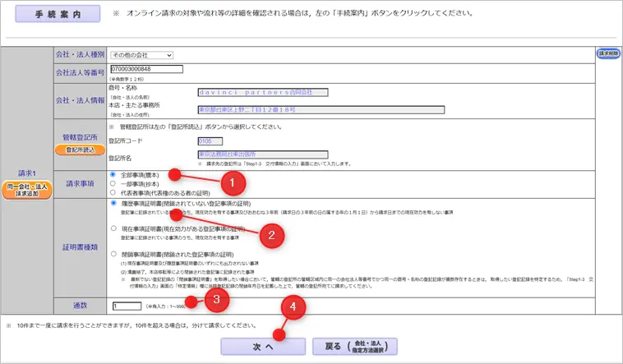Open the 会社・法人種別 dropdown
The width and height of the screenshot is (623, 364).
[141, 55]
